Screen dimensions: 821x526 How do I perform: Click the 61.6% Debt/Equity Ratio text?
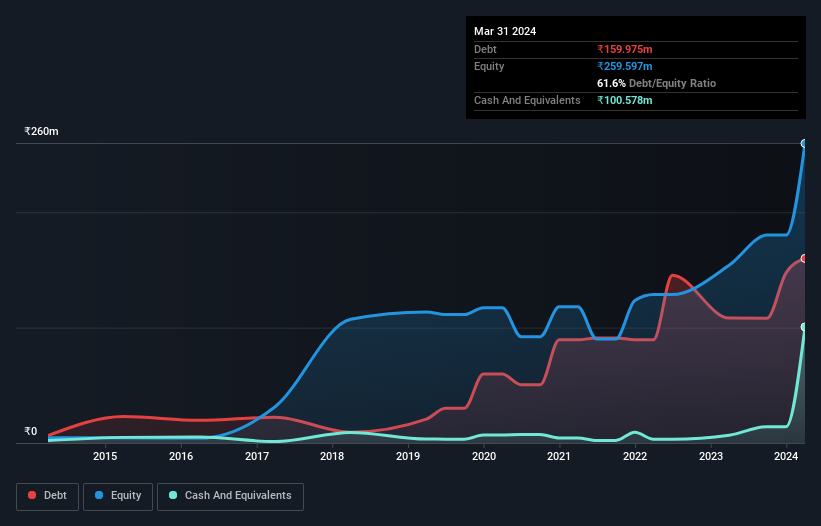(657, 83)
